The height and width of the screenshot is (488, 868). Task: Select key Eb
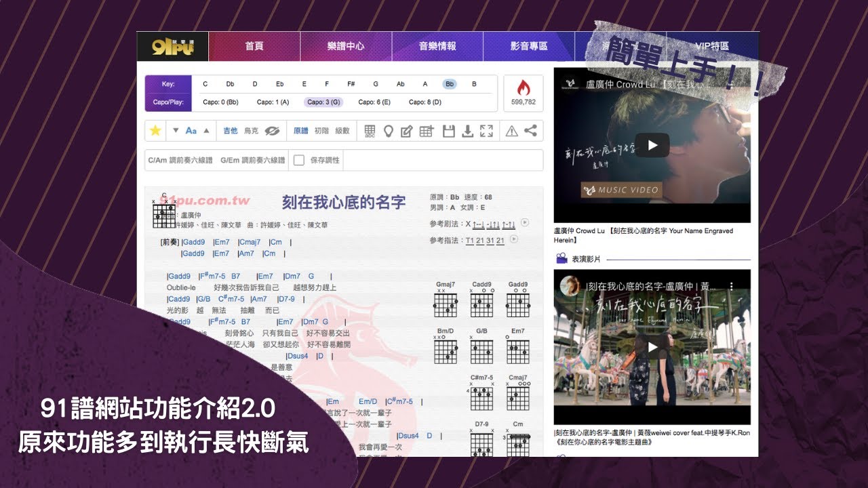(280, 84)
